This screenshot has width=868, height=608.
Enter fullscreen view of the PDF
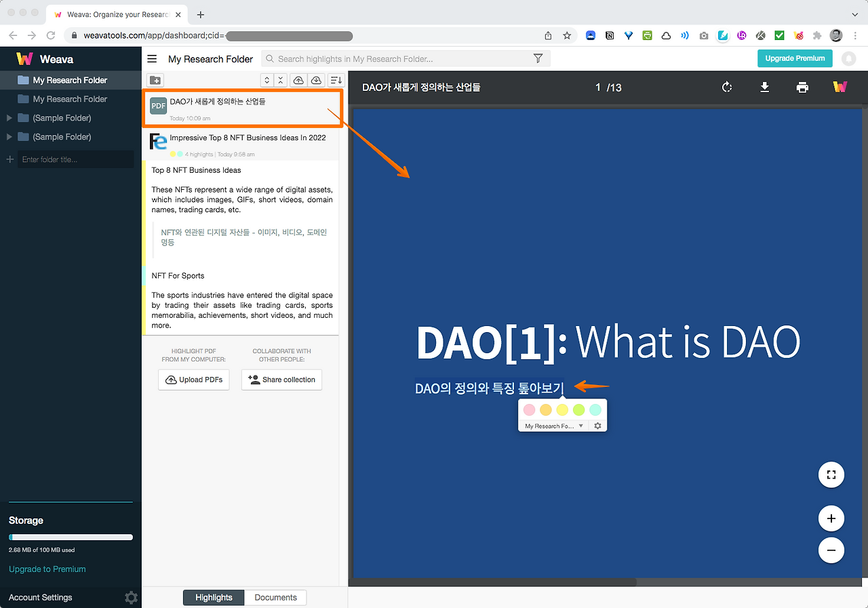point(831,474)
